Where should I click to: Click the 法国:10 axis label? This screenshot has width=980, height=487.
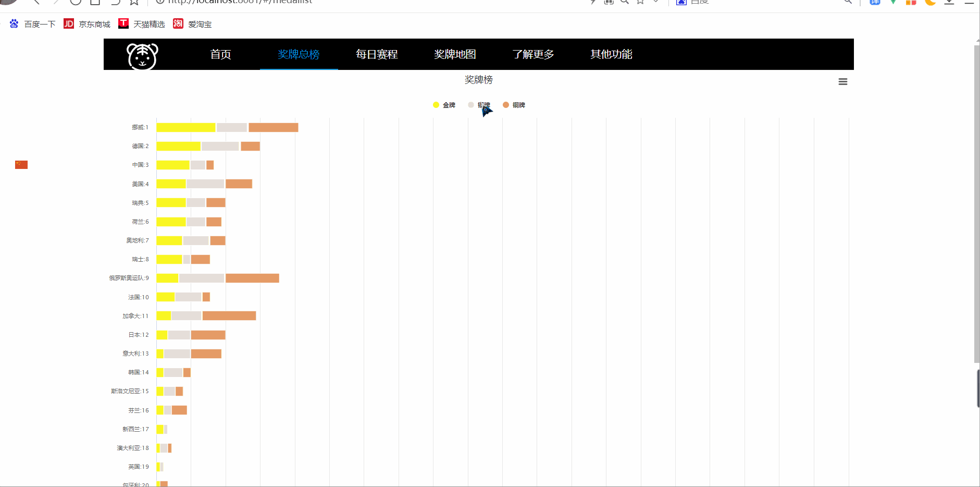click(139, 297)
